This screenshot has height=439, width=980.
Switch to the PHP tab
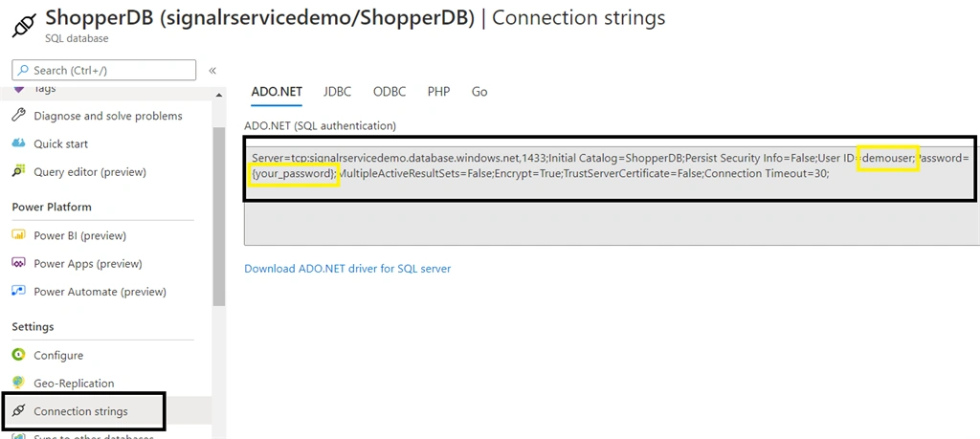438,92
